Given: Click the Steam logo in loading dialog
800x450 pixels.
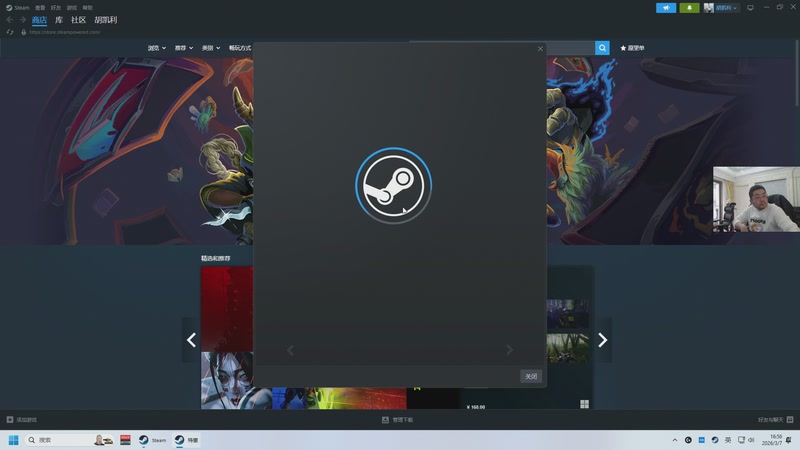Looking at the screenshot, I should 393,186.
